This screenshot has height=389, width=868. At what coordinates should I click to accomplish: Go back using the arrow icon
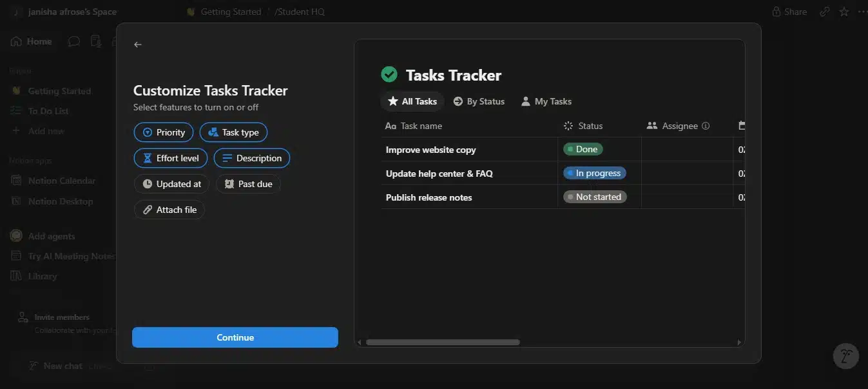137,45
